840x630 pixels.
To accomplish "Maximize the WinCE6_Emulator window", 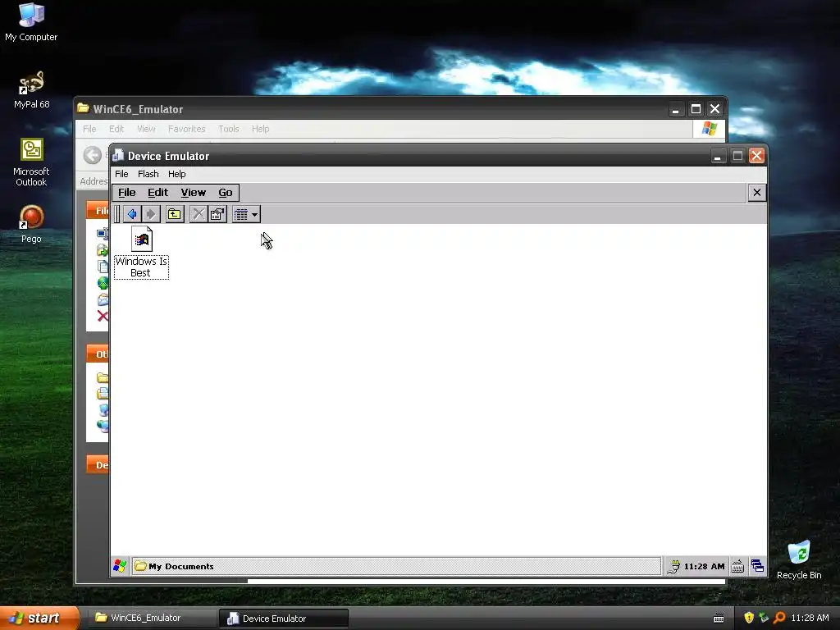I will 696,109.
